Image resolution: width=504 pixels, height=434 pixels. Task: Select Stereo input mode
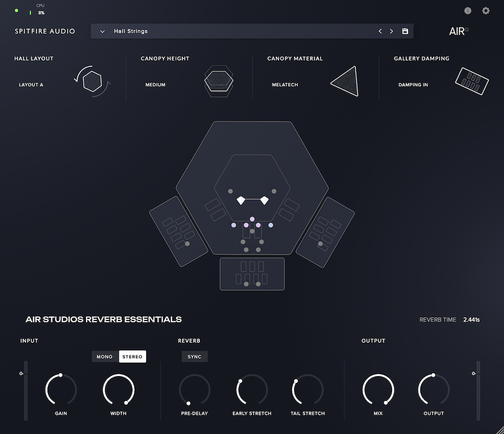point(133,357)
